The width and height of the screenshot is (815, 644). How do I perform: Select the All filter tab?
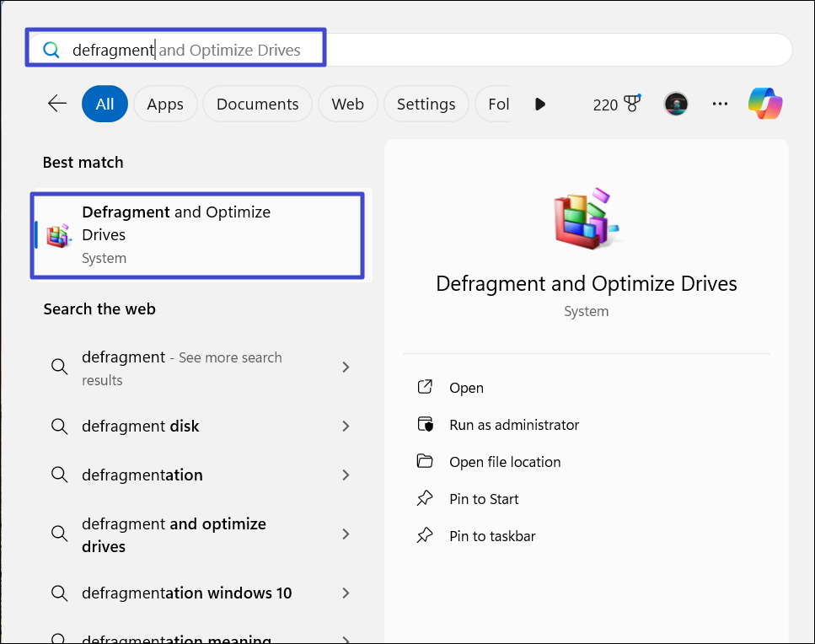pyautogui.click(x=105, y=104)
